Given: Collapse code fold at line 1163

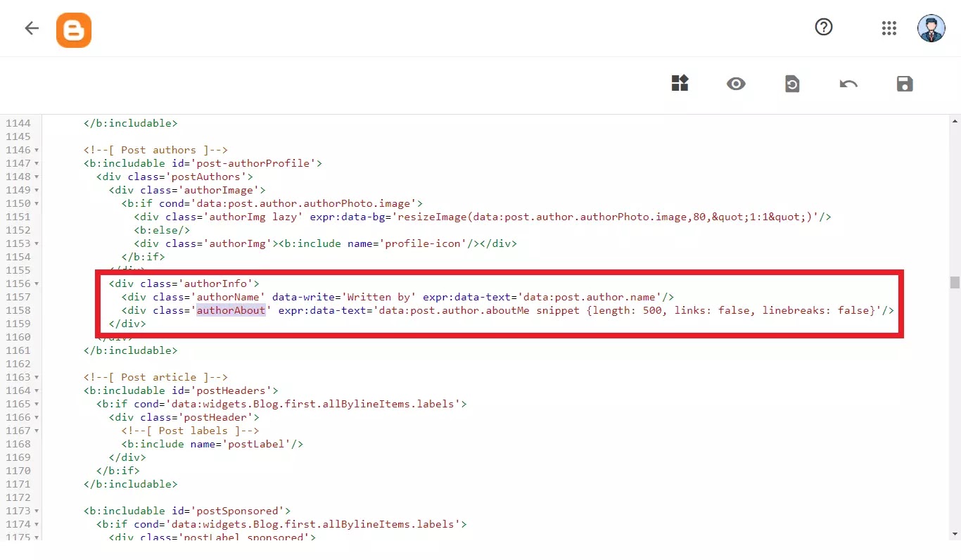Looking at the screenshot, I should [37, 377].
